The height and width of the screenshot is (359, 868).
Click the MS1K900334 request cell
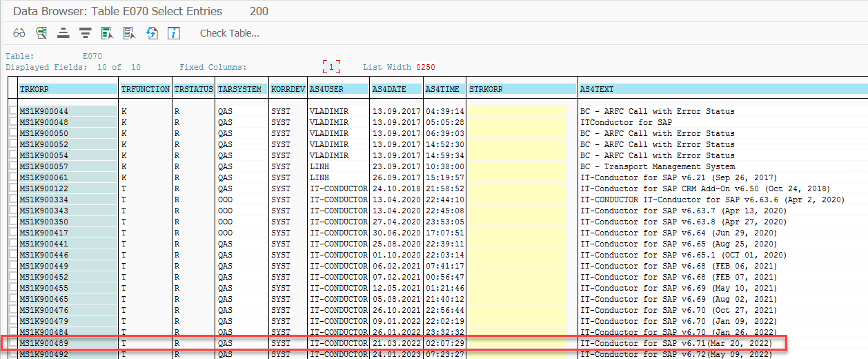(x=68, y=200)
